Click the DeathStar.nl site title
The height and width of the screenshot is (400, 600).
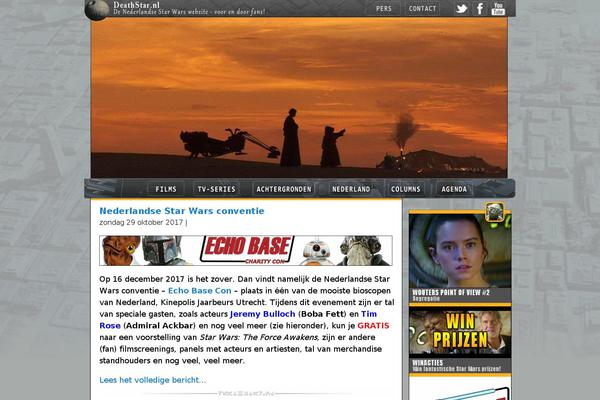(136, 5)
